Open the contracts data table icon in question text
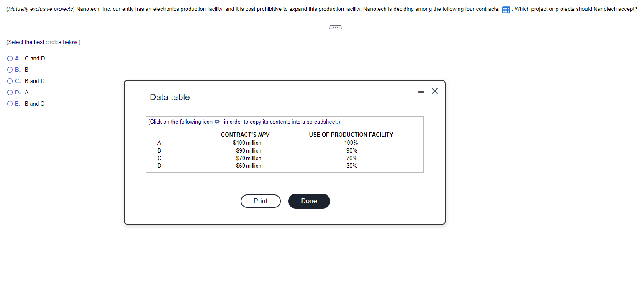Image resolution: width=644 pixels, height=298 pixels. [x=505, y=9]
